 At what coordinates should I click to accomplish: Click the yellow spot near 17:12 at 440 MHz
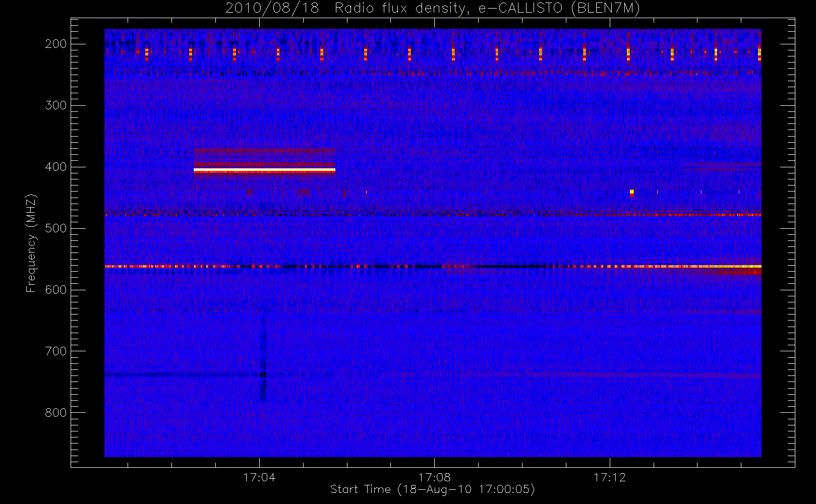632,192
